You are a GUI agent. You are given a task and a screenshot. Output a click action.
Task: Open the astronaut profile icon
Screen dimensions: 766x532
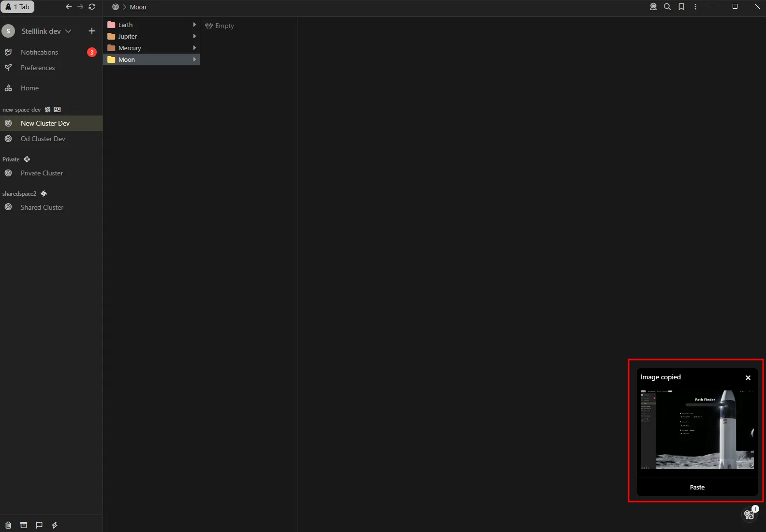(x=653, y=7)
